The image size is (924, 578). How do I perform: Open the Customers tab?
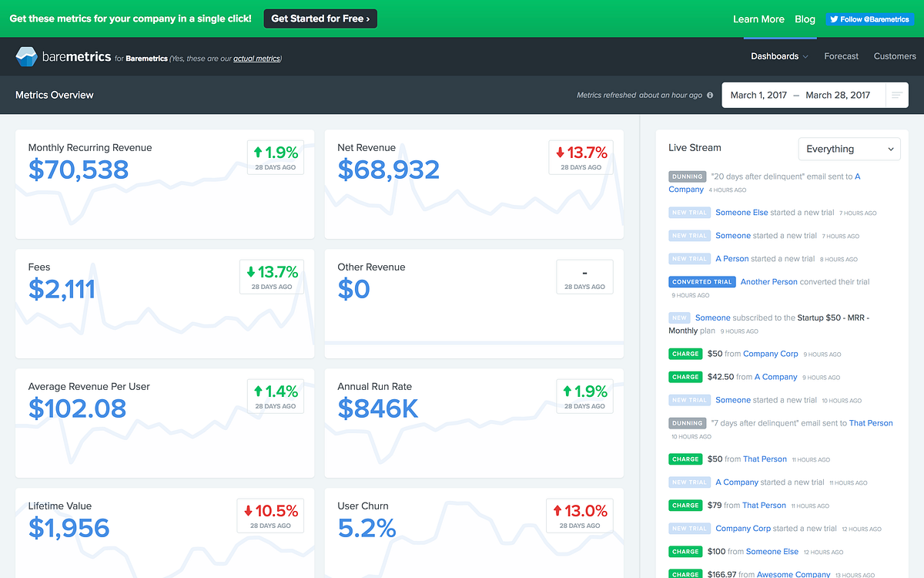coord(895,56)
